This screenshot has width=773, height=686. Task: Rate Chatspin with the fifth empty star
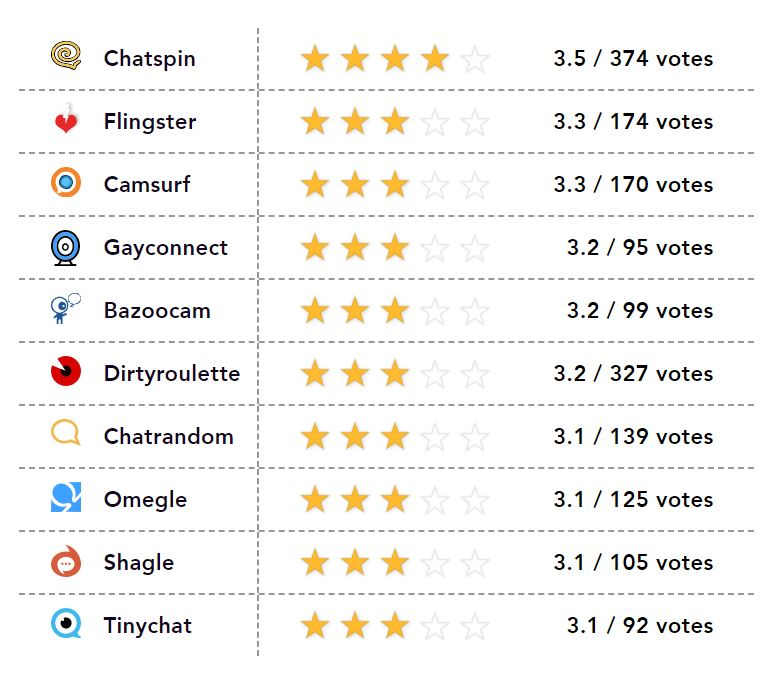tap(475, 59)
